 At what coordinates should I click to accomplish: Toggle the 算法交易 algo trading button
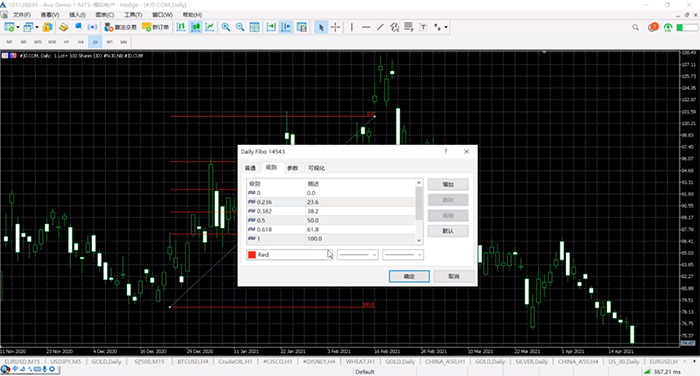tap(121, 27)
